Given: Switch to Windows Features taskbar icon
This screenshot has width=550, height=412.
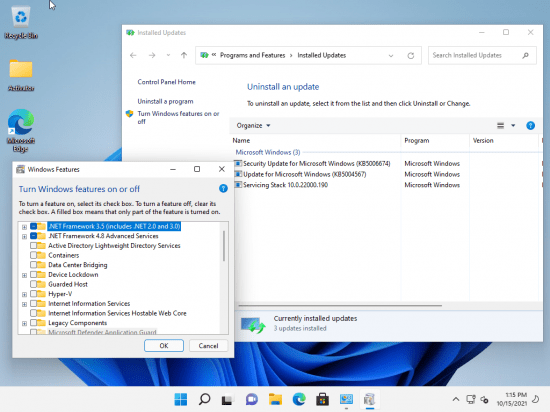Looking at the screenshot, I should coord(369,399).
